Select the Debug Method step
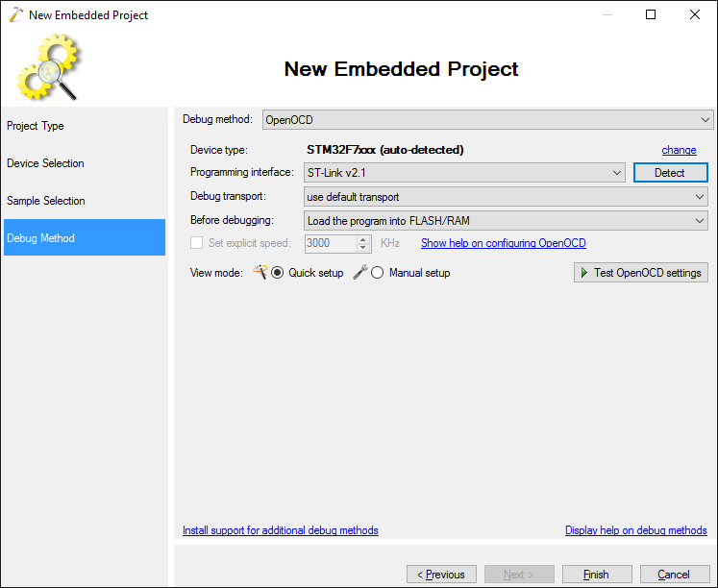The width and height of the screenshot is (718, 588). (x=85, y=237)
